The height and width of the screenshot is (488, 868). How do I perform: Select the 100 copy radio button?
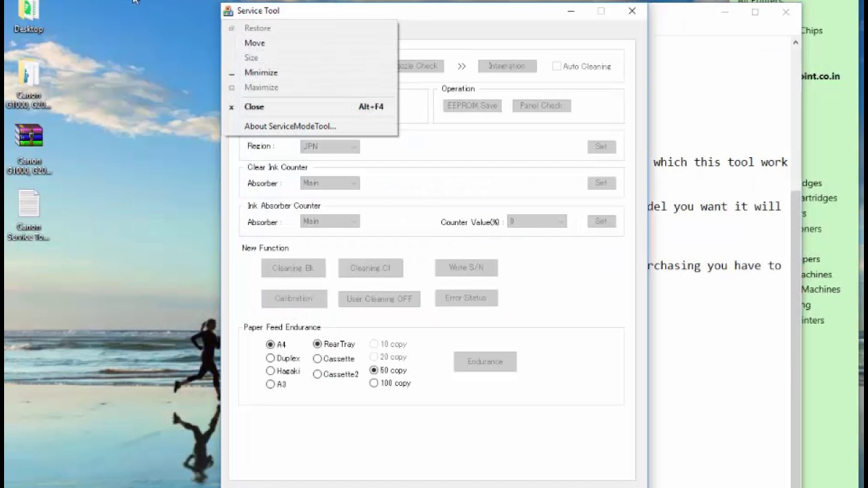click(x=374, y=383)
